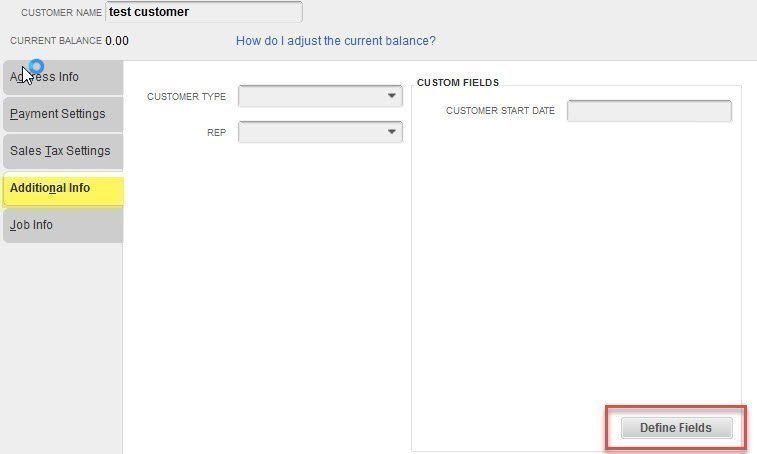Viewport: 757px width, 454px height.
Task: Click the CUSTOM FIELDS heading
Action: [458, 83]
